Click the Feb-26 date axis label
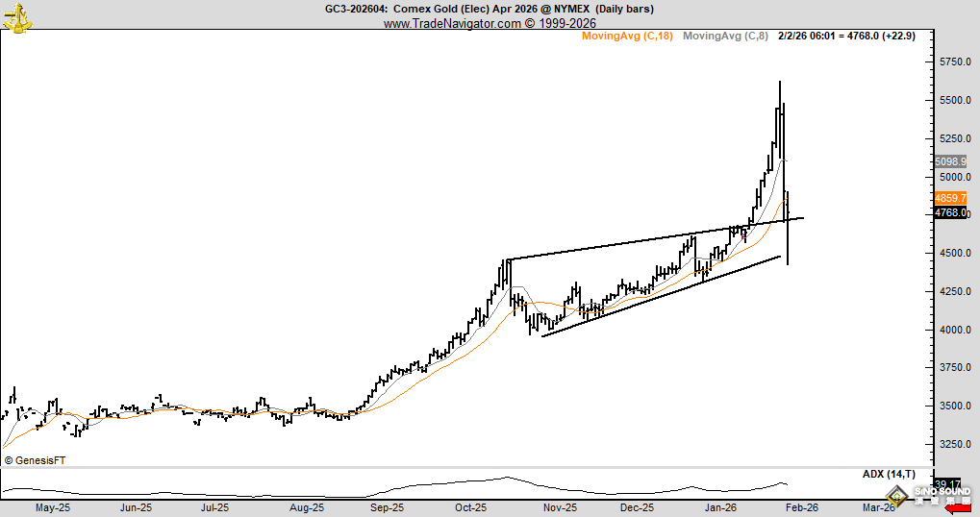The width and height of the screenshot is (980, 517). pos(802,507)
